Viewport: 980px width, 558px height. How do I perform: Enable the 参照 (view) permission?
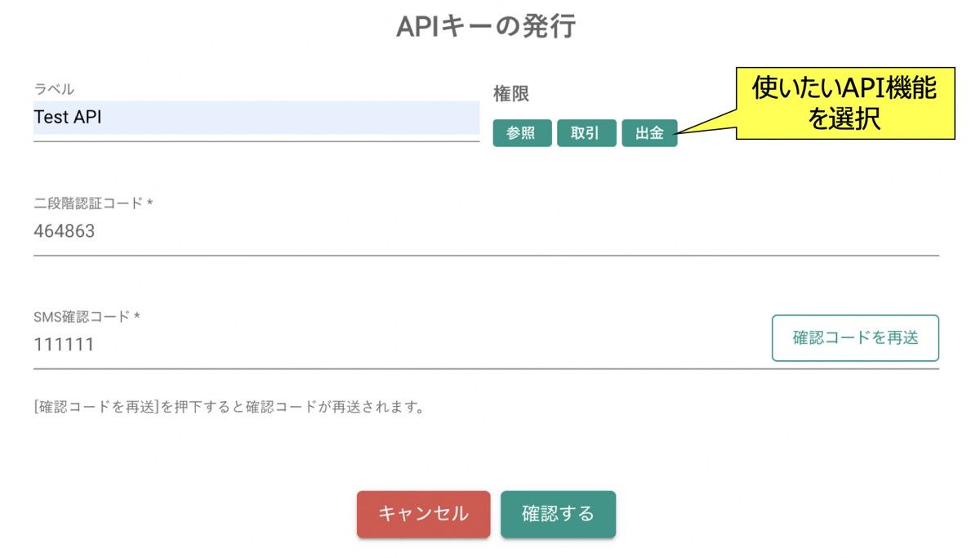521,133
